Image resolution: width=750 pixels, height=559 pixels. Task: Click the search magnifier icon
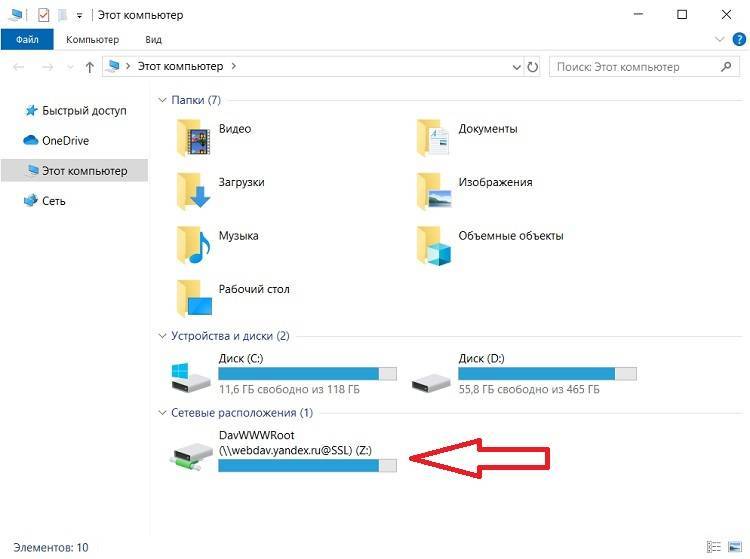tap(726, 66)
